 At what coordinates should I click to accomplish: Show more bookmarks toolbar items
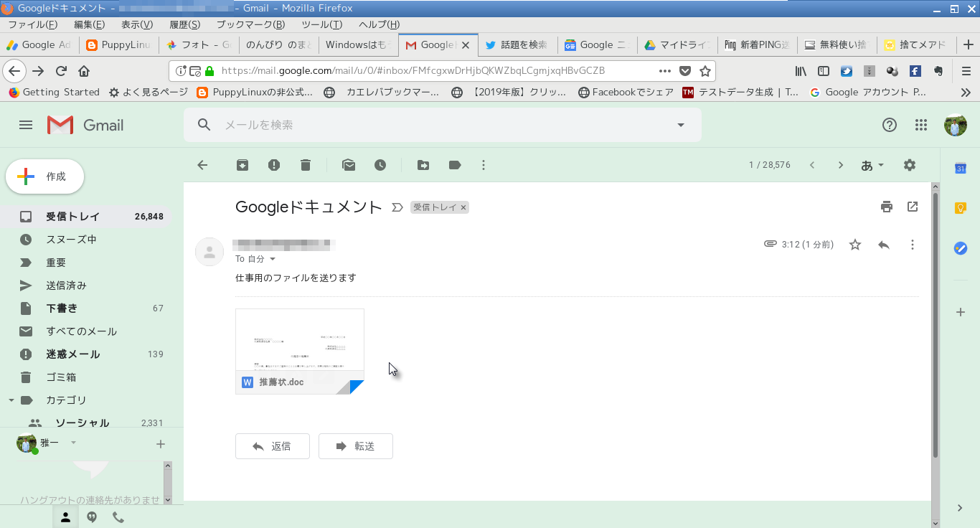click(x=966, y=92)
